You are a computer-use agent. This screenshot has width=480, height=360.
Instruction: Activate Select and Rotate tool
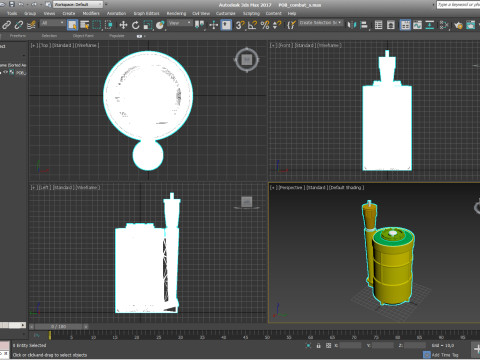135,25
